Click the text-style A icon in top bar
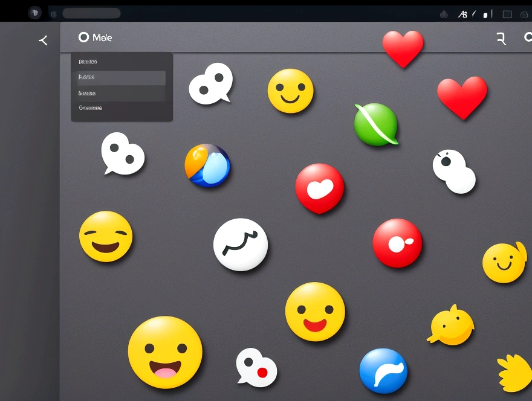Viewport: 532px width, 401px height. click(462, 14)
